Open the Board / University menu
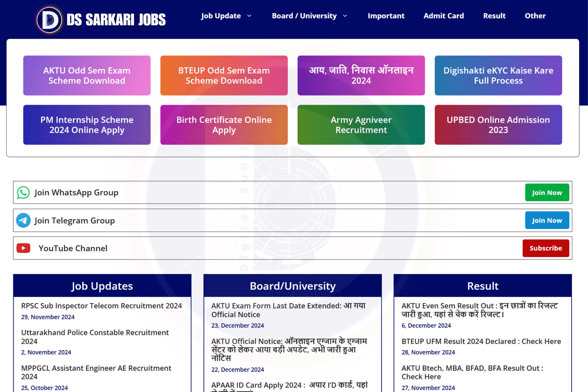This screenshot has width=588, height=392. (x=304, y=16)
